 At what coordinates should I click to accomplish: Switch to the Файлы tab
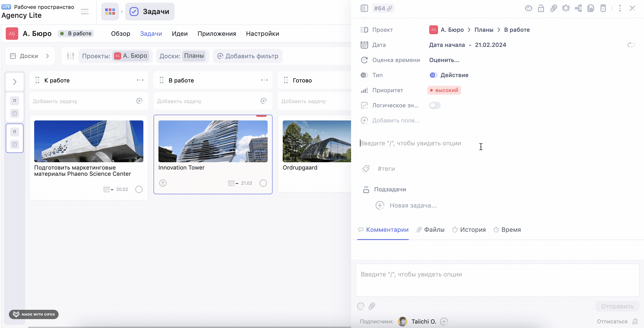(430, 230)
